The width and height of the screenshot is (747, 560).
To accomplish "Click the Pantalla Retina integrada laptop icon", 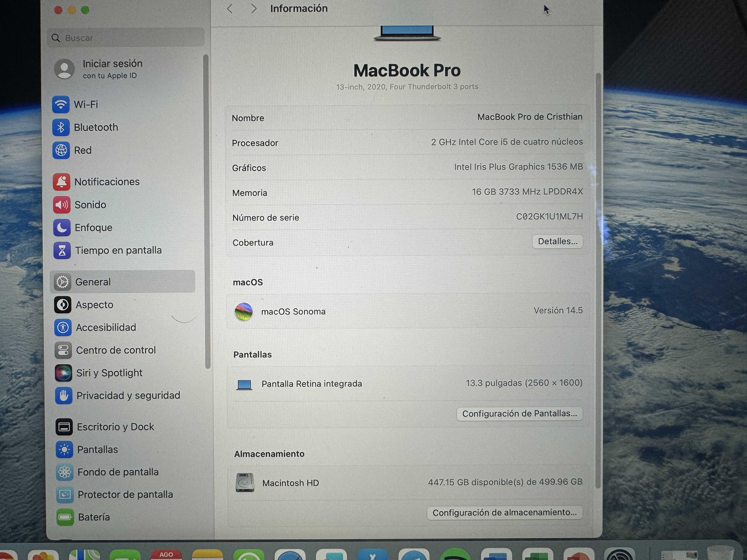I will tap(244, 384).
